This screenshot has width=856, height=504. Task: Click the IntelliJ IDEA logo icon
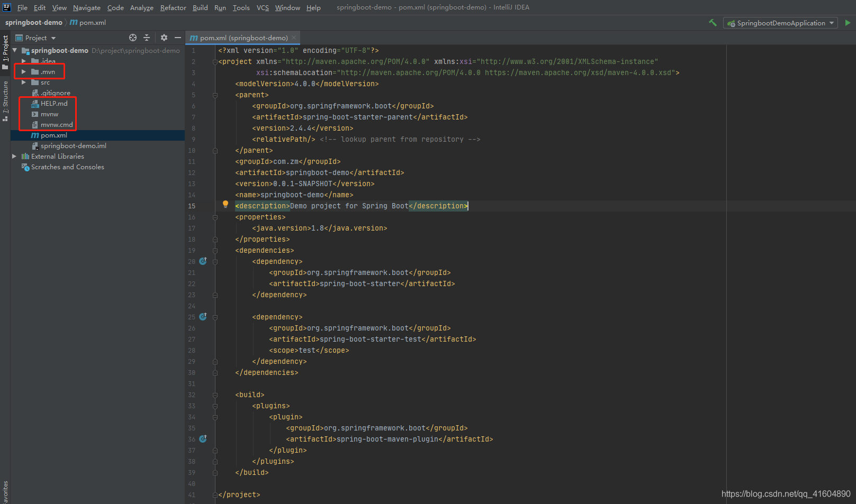tap(7, 7)
